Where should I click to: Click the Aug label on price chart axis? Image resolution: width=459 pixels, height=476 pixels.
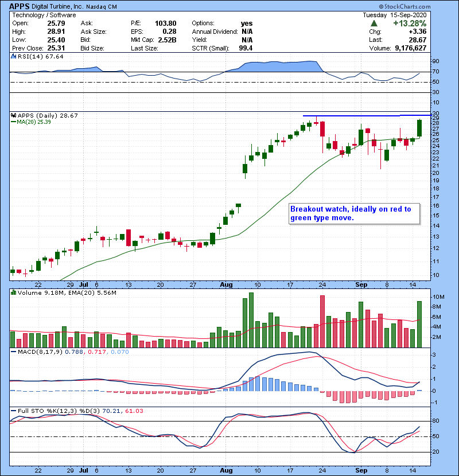pyautogui.click(x=226, y=285)
